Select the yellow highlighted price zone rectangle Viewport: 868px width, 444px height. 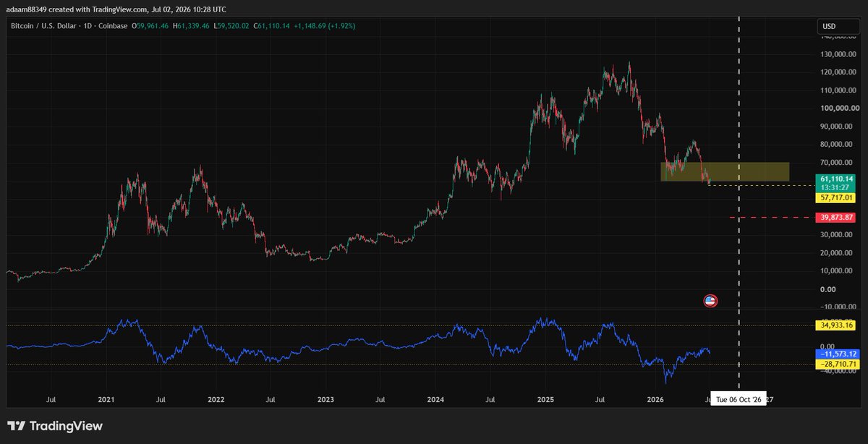(x=725, y=171)
